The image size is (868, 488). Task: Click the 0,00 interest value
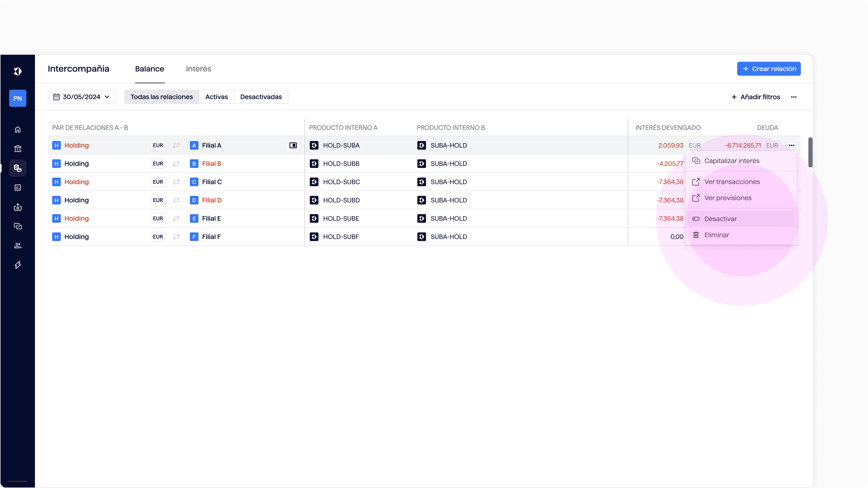pyautogui.click(x=677, y=237)
